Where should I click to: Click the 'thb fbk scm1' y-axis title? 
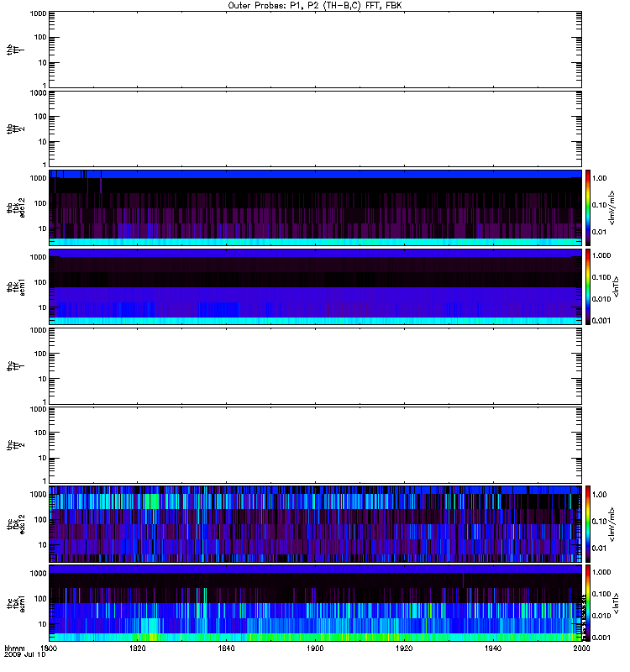16,286
